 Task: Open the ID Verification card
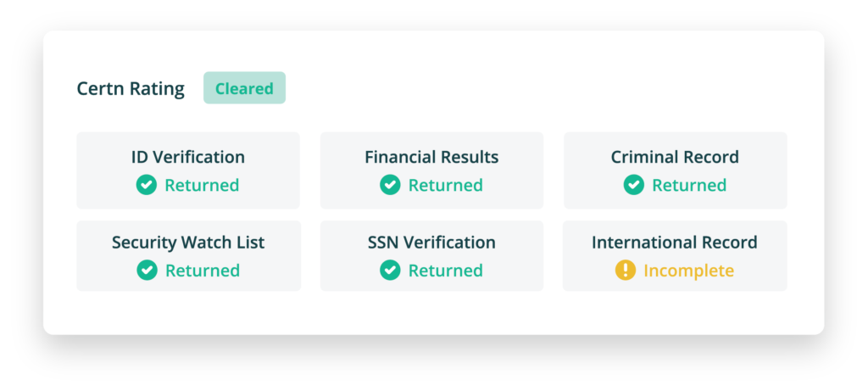[188, 170]
